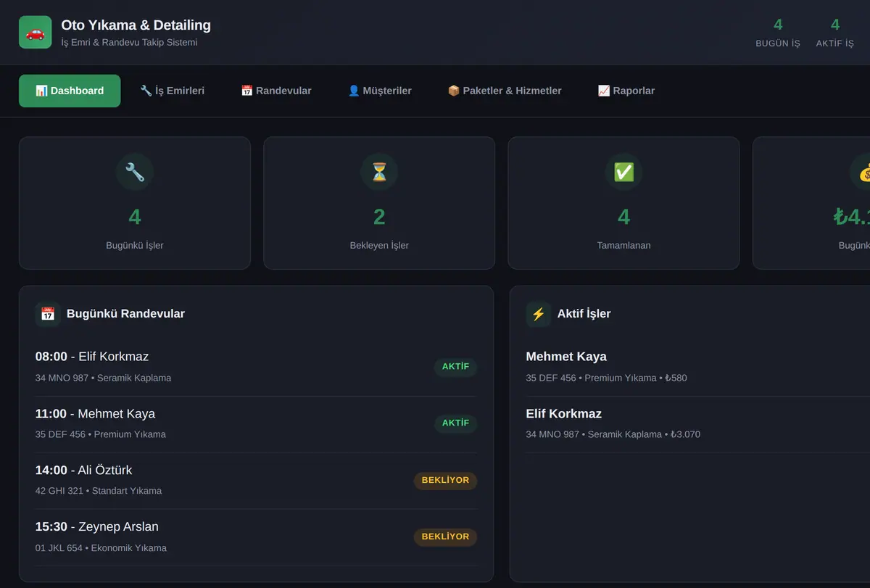Image resolution: width=870 pixels, height=588 pixels.
Task: View the Raporlar tab
Action: click(x=626, y=91)
